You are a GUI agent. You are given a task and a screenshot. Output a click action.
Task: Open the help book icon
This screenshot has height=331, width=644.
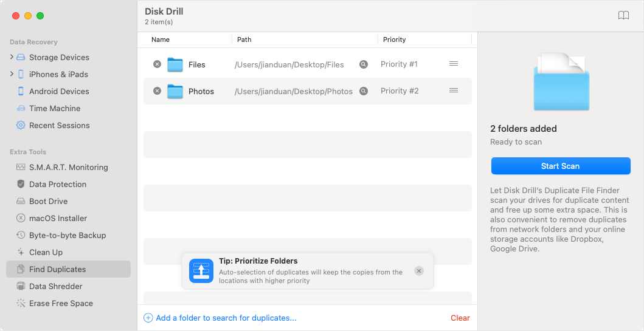[x=623, y=16]
